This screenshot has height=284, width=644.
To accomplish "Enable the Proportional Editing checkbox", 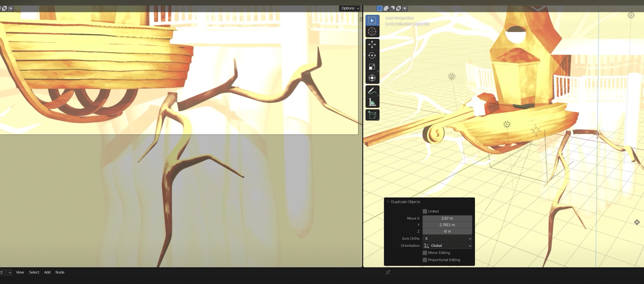I will pos(425,260).
